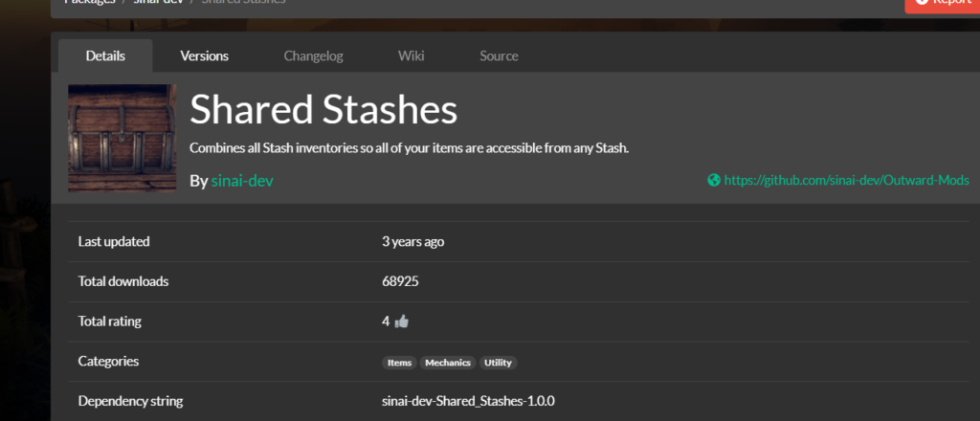980x421 pixels.
Task: Open the Details tab
Action: [105, 55]
